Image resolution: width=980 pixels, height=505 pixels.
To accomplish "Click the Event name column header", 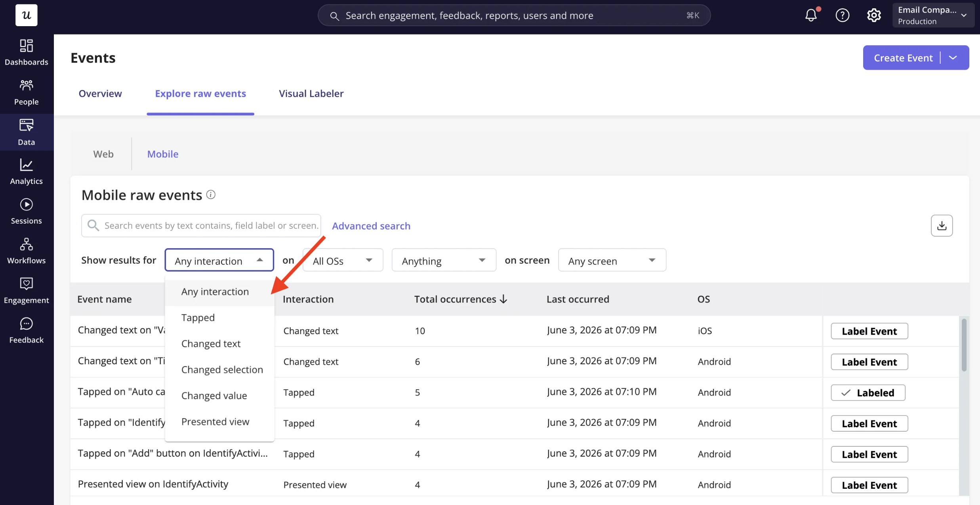I will coord(105,299).
